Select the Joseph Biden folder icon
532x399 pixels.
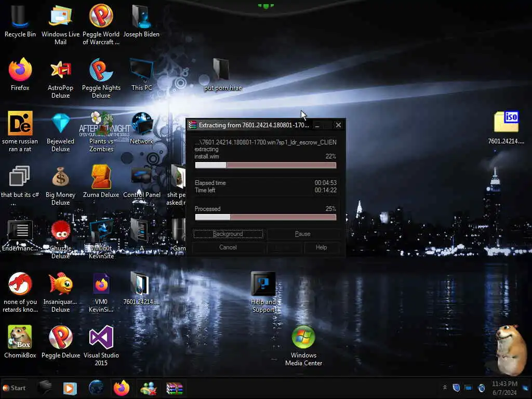coord(141,21)
